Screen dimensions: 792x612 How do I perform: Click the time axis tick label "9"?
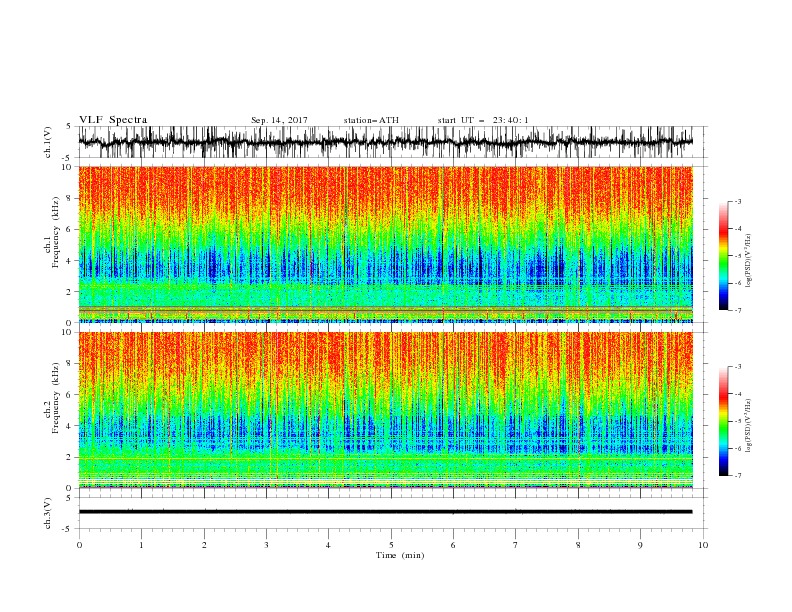coord(640,545)
